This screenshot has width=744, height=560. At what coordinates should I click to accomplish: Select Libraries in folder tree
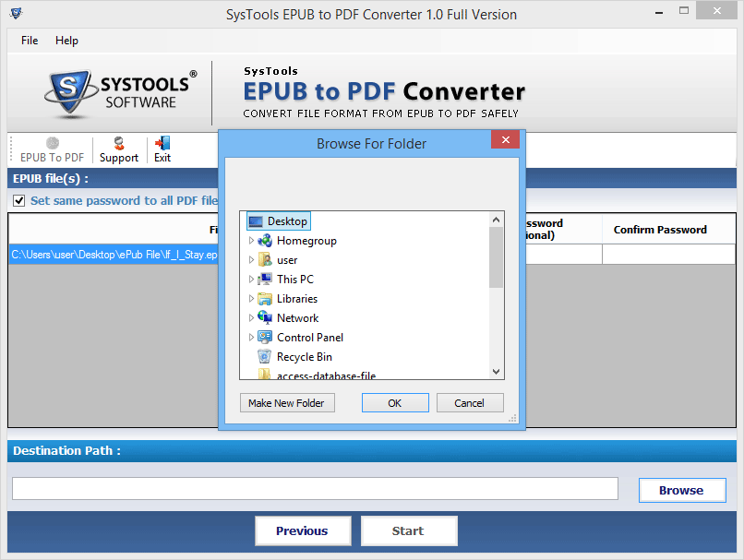pyautogui.click(x=297, y=299)
